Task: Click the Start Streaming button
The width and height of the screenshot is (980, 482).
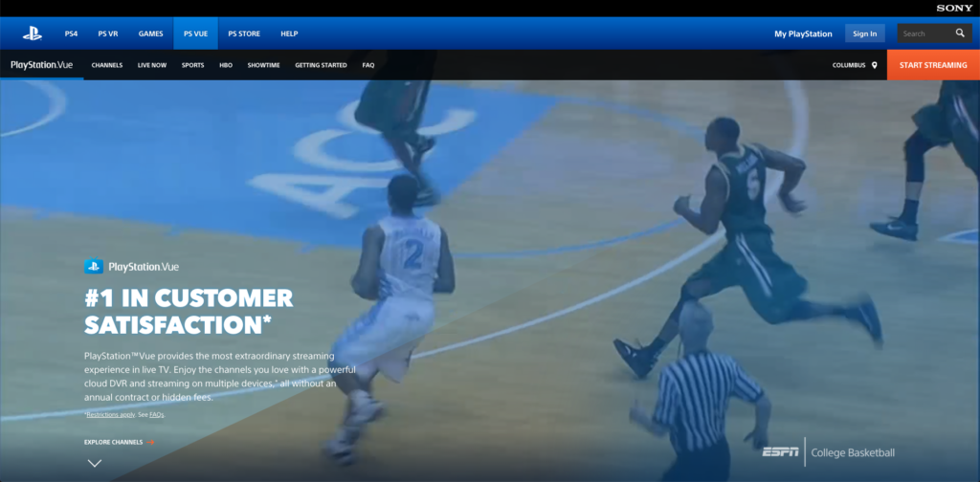Action: [x=933, y=65]
